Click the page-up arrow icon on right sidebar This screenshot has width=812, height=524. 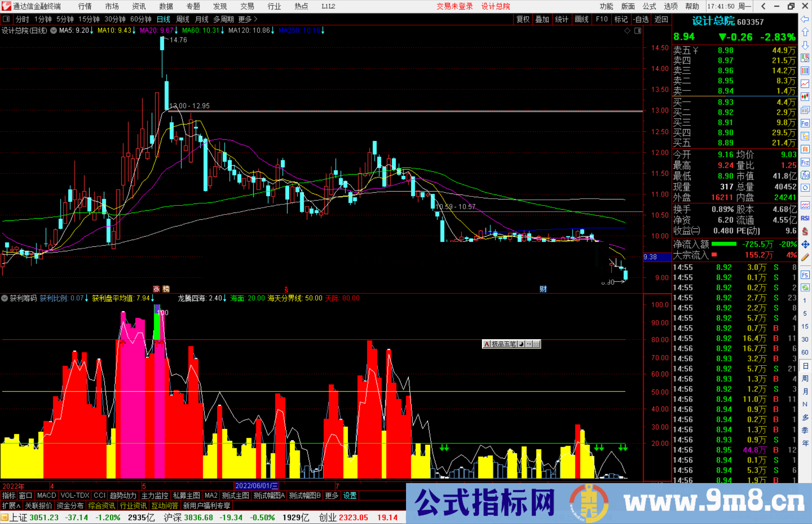(805, 33)
